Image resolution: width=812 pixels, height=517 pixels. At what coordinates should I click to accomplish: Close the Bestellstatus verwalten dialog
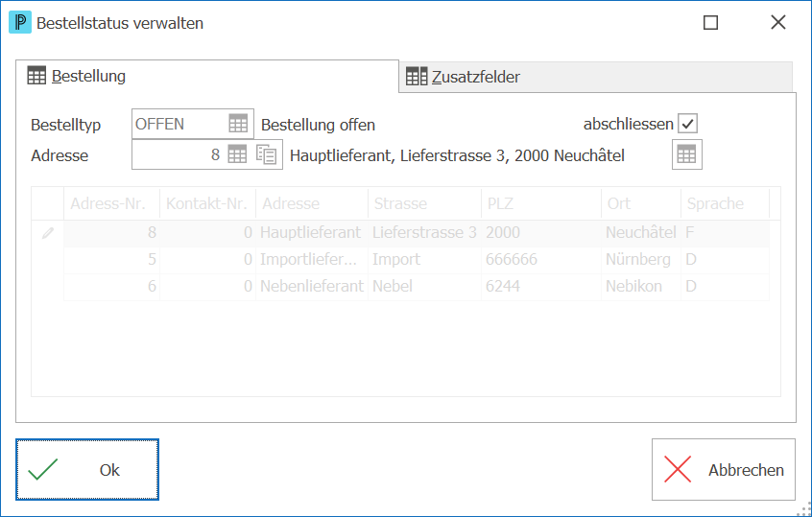(x=777, y=23)
